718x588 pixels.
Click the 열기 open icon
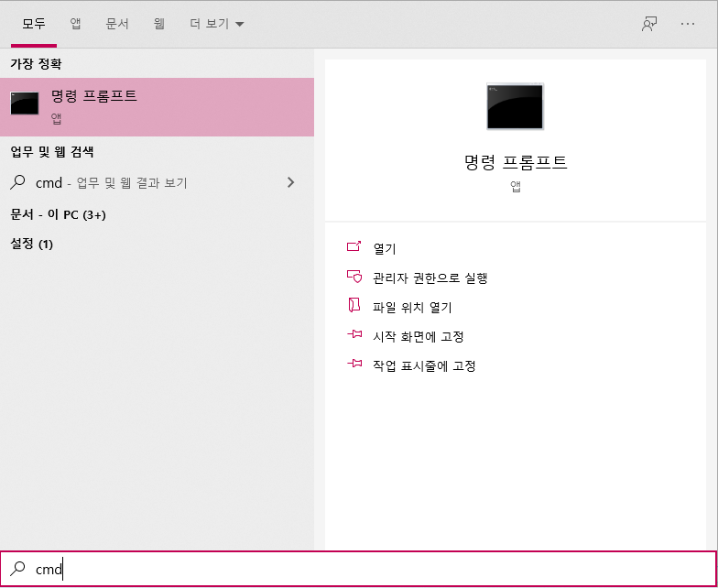tap(354, 247)
